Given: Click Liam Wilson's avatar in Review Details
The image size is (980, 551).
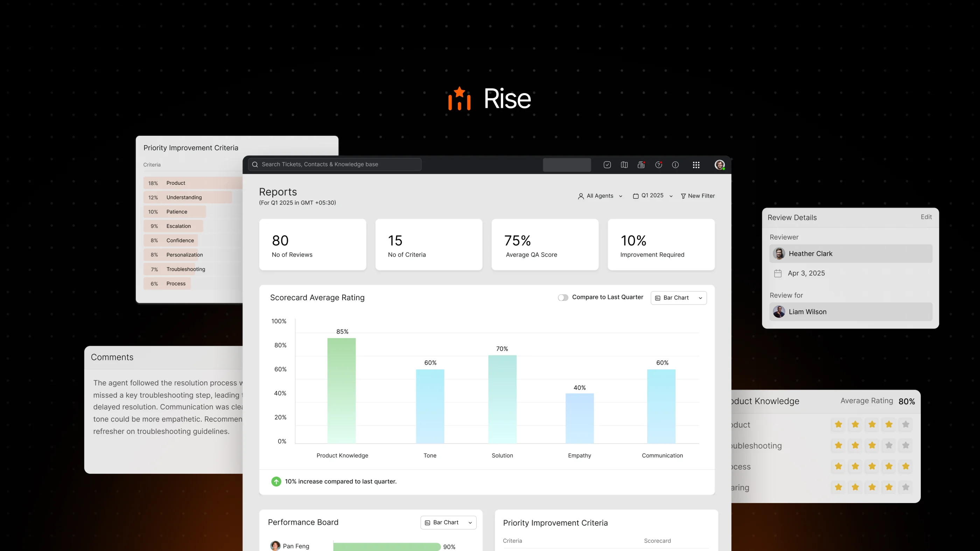Looking at the screenshot, I should (x=779, y=312).
